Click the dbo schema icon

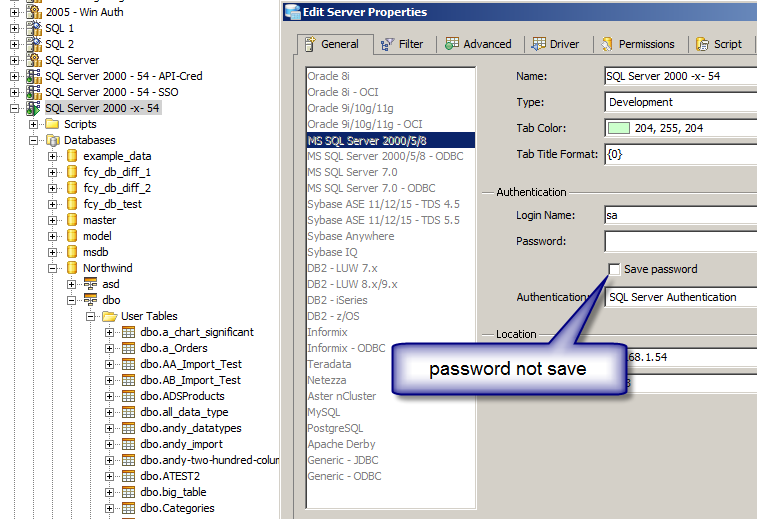click(90, 300)
